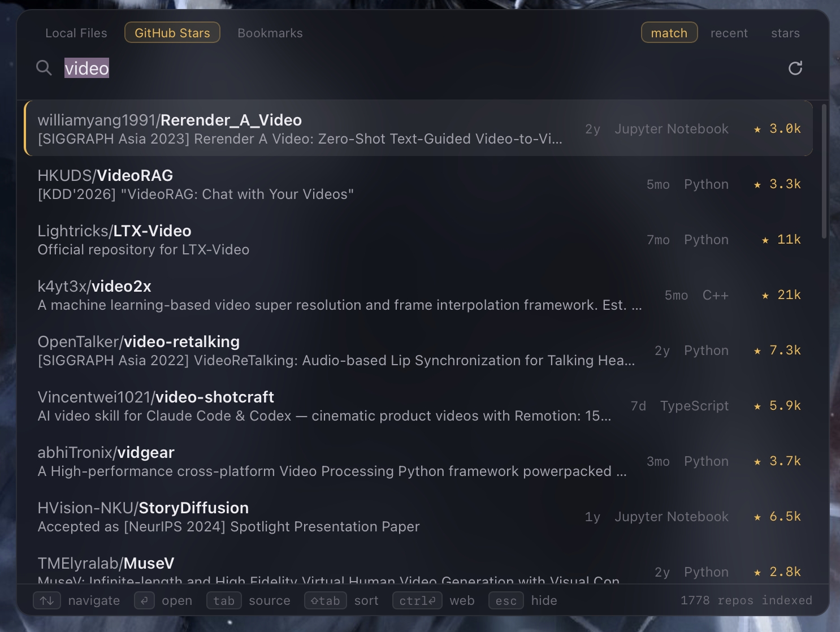This screenshot has width=840, height=632.
Task: Click star icon on video-shotcraft row
Action: tap(757, 406)
